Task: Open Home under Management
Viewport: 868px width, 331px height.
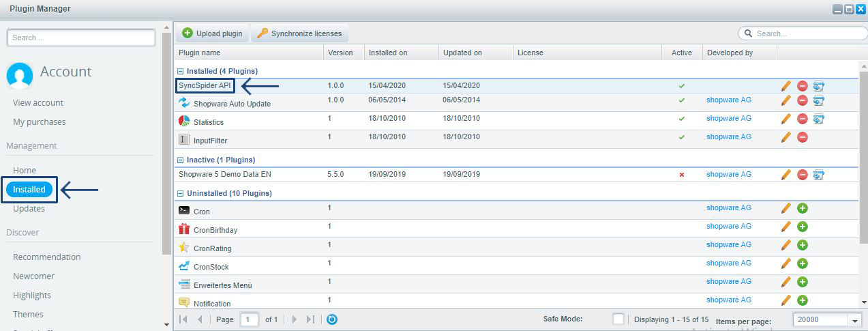Action: pyautogui.click(x=25, y=171)
